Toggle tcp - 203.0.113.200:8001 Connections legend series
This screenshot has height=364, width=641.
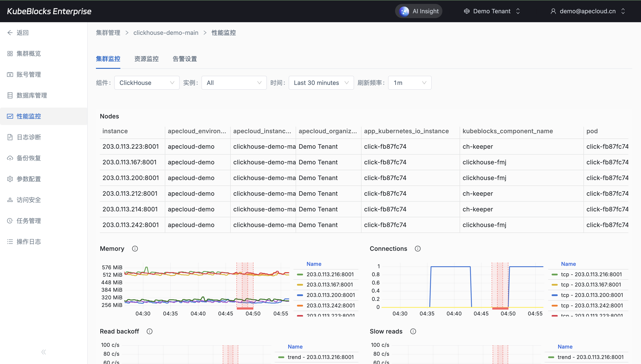592,295
